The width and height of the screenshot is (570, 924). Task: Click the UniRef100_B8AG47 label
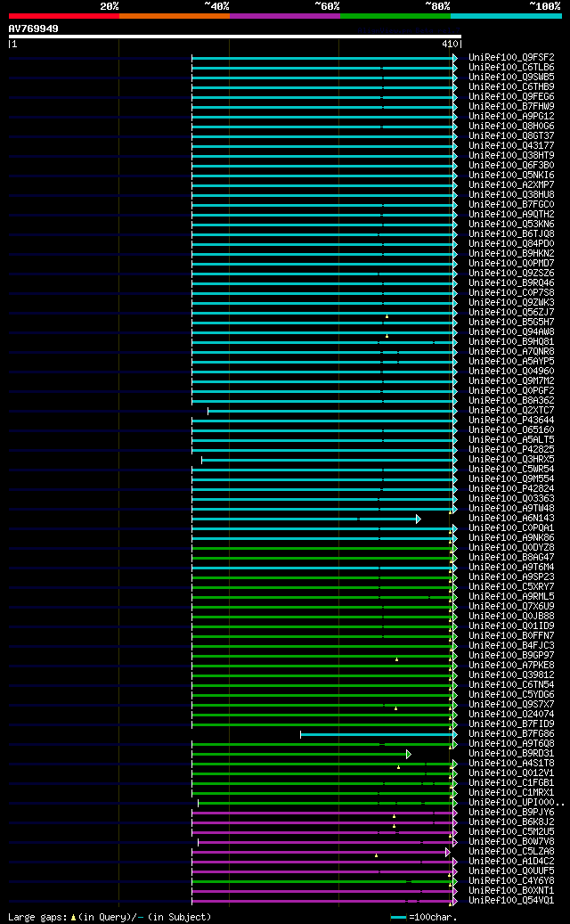click(511, 558)
